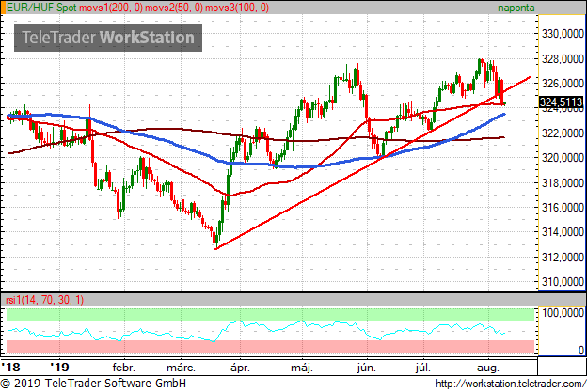Click the 328,0000 price axis label

pos(563,58)
